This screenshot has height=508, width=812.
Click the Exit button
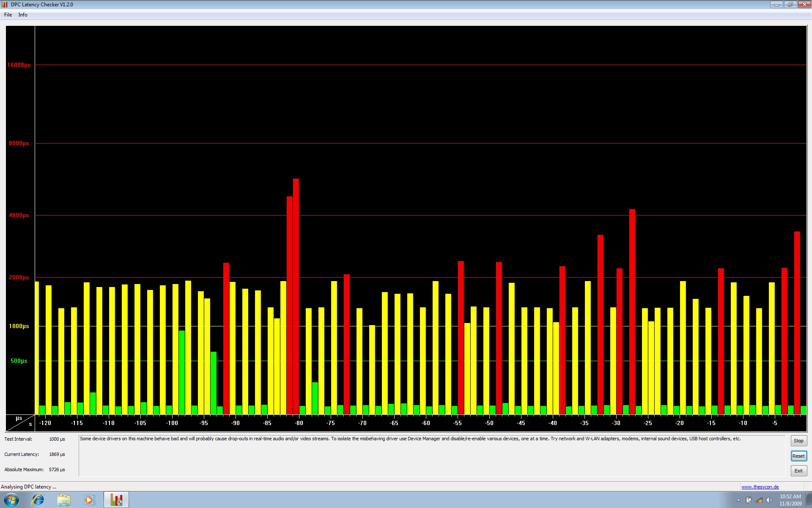pos(798,471)
